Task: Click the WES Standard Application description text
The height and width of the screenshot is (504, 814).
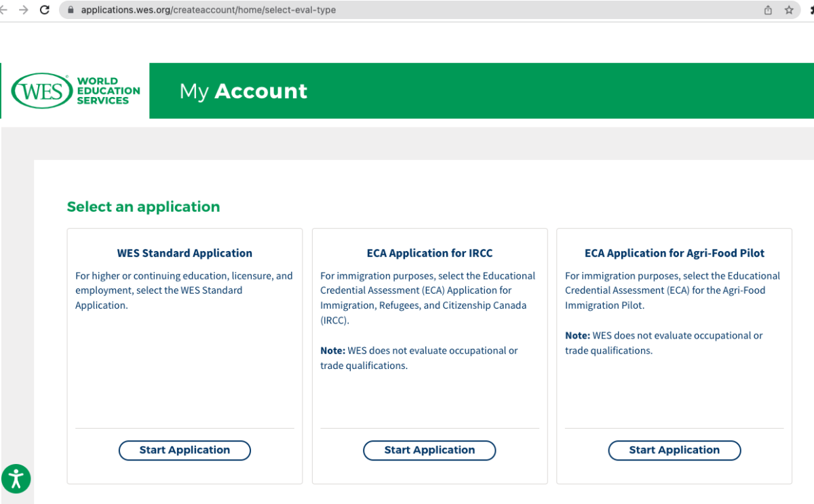Action: pyautogui.click(x=185, y=290)
